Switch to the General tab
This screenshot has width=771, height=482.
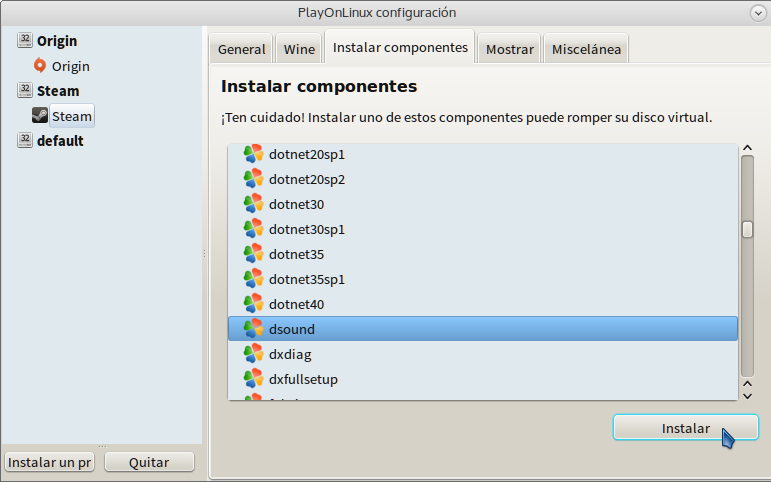[242, 49]
